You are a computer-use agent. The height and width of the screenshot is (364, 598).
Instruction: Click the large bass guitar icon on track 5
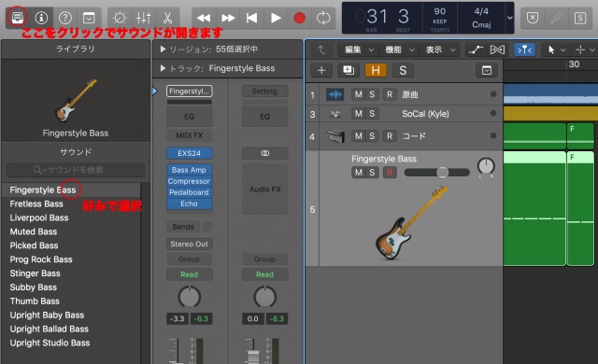coord(411,223)
